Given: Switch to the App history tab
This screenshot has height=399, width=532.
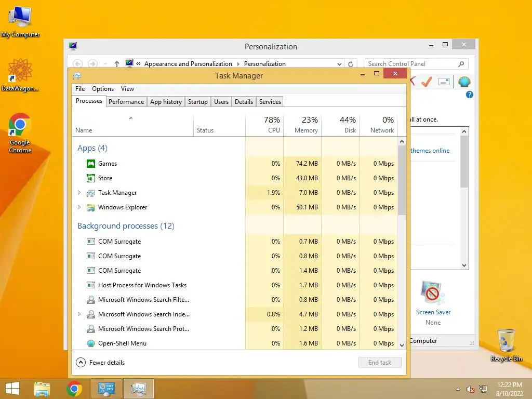Looking at the screenshot, I should click(x=166, y=102).
